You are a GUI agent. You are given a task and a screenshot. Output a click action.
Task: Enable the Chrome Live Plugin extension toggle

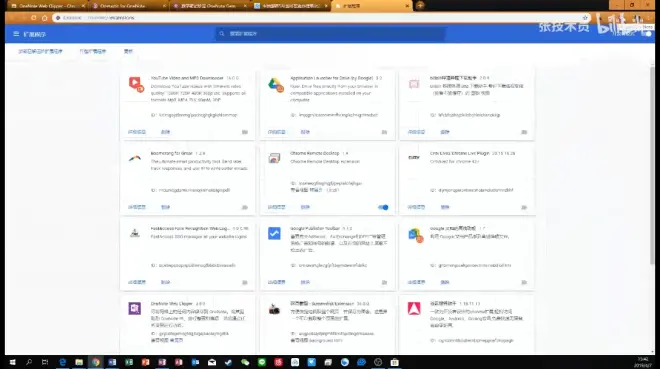pyautogui.click(x=524, y=207)
